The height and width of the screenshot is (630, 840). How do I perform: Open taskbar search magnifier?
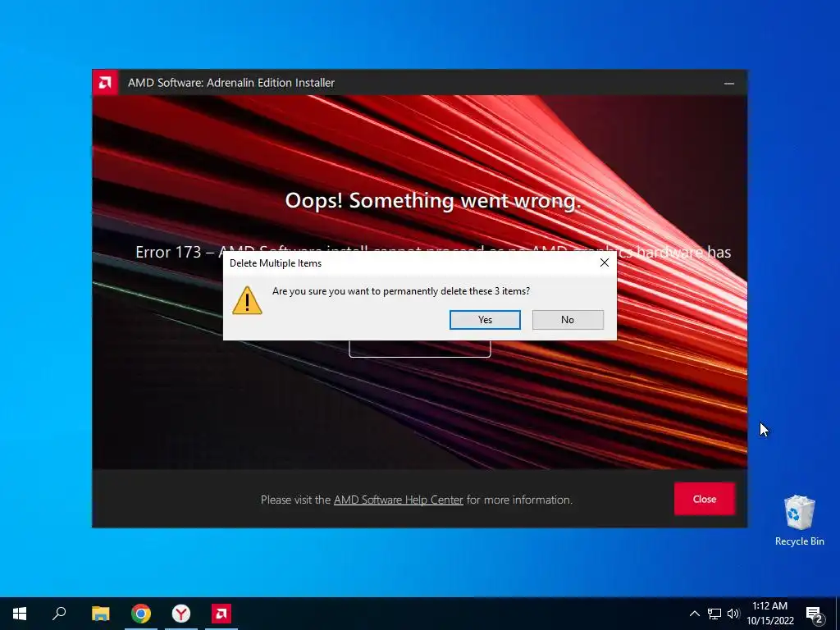[59, 614]
